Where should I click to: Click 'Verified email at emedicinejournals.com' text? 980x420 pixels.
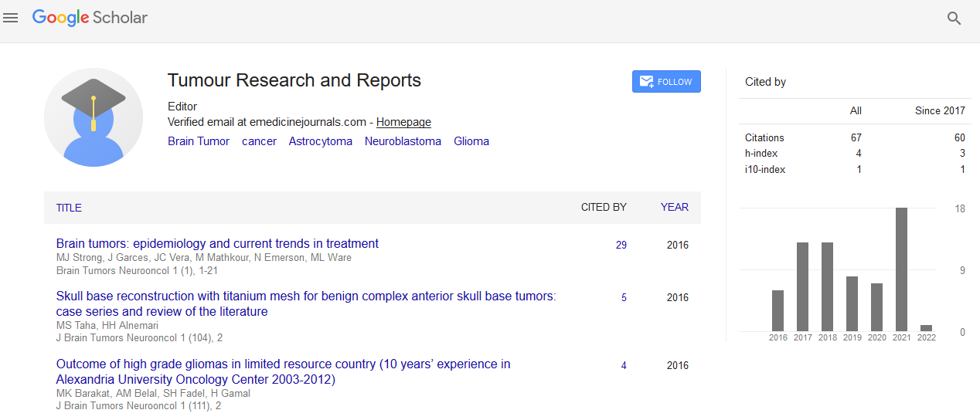point(267,122)
